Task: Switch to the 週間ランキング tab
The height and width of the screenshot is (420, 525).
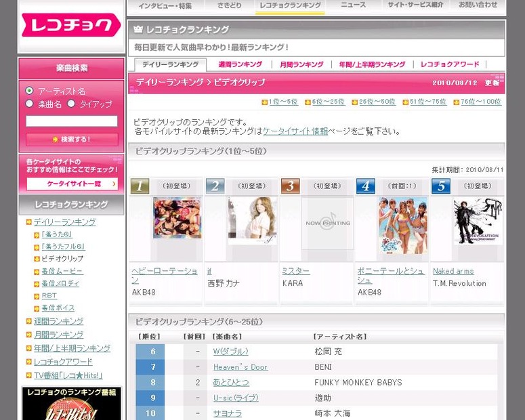Action: pos(240,64)
